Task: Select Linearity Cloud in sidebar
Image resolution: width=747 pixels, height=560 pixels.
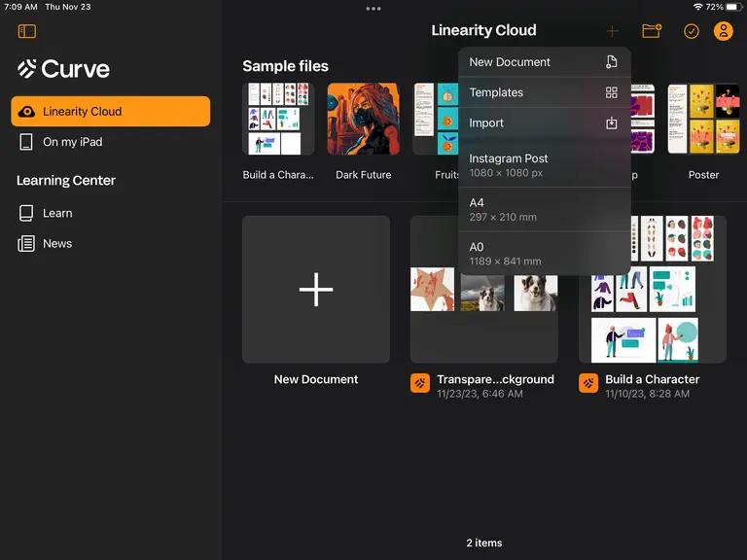Action: pos(111,112)
